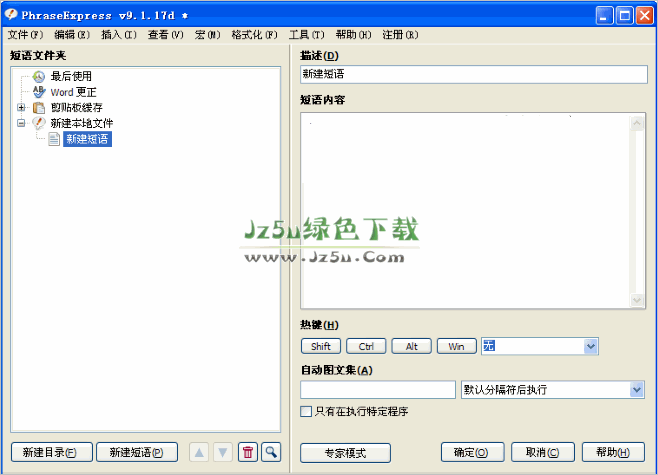The image size is (658, 475).
Task: Click the 描述 description input field
Action: (x=474, y=74)
